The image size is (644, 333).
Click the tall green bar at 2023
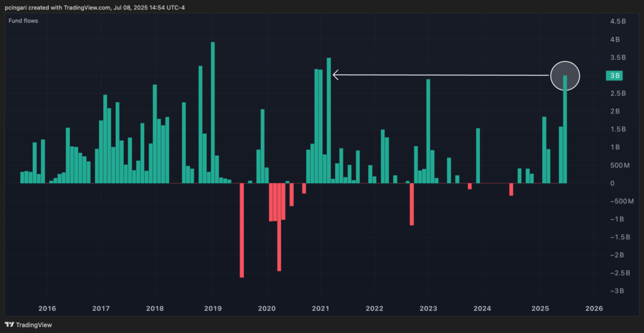pos(428,131)
